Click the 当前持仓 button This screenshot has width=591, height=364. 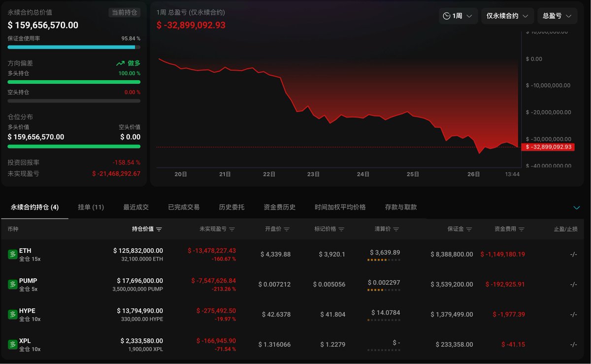coord(125,13)
